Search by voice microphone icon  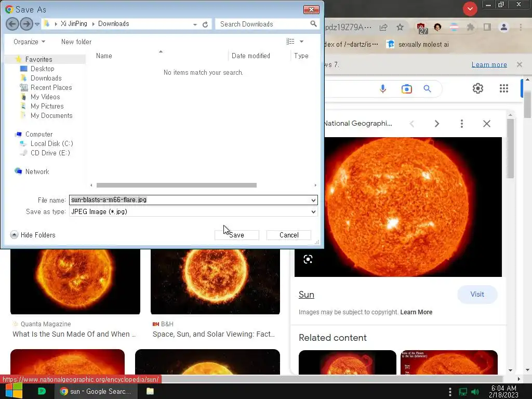[x=383, y=89]
